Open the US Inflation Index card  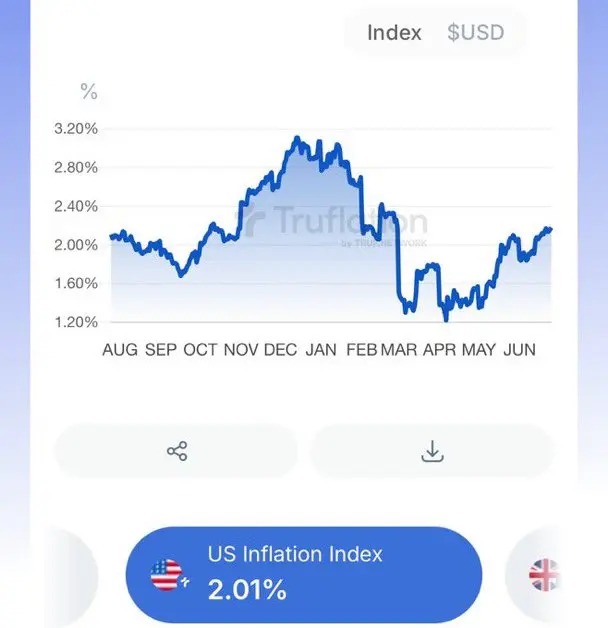304,575
